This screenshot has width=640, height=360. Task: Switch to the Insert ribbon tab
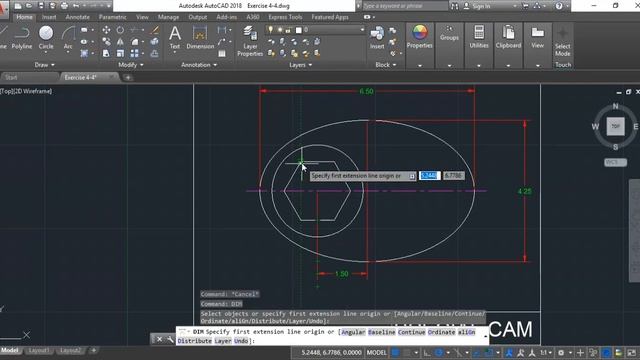pyautogui.click(x=49, y=17)
